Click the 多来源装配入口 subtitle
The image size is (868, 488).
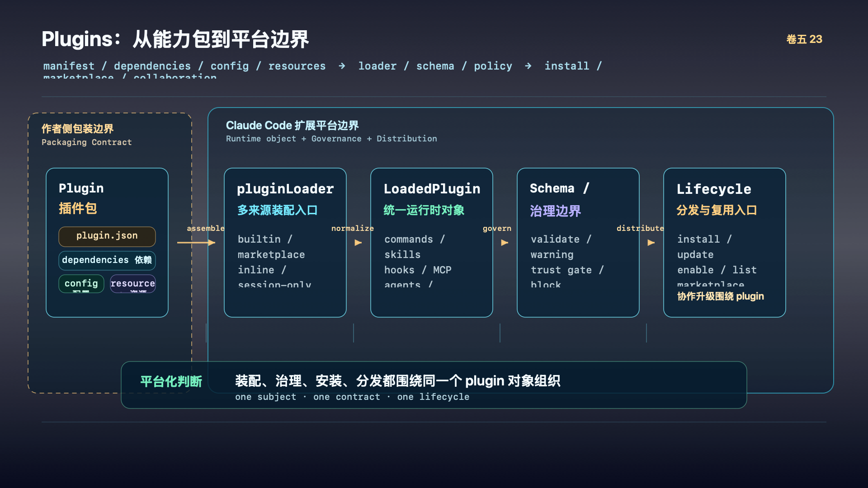278,210
